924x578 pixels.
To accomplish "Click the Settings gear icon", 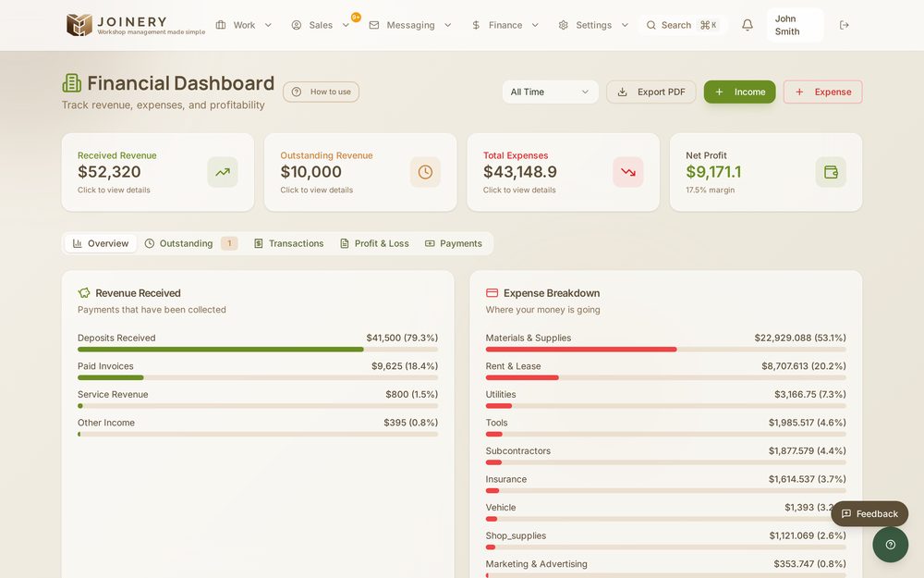I will [x=564, y=25].
